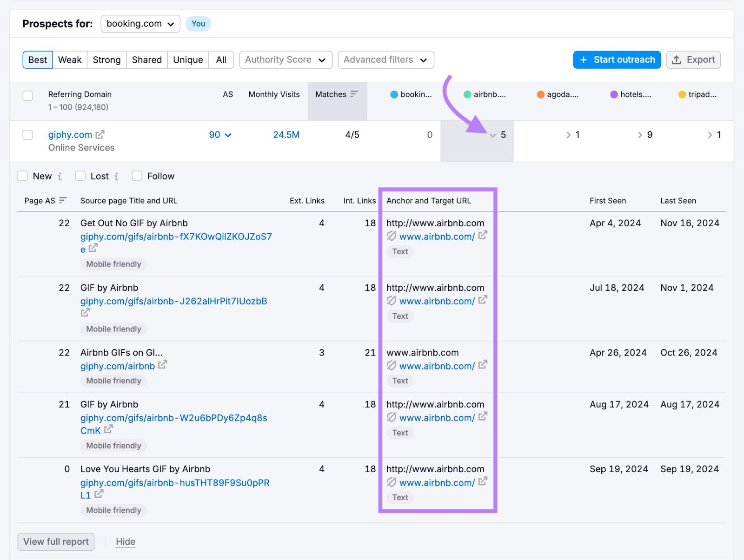Open target URL external icon in Jul 18, 2024 row
The height and width of the screenshot is (560, 744).
point(483,300)
